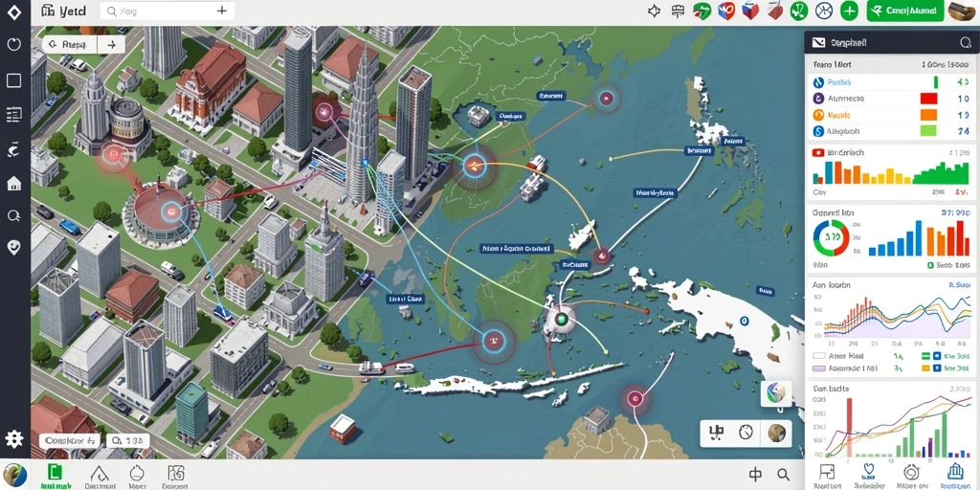Select the heart-shaped buildings icon in bottom-right tabs
The image size is (980, 490).
tap(868, 472)
